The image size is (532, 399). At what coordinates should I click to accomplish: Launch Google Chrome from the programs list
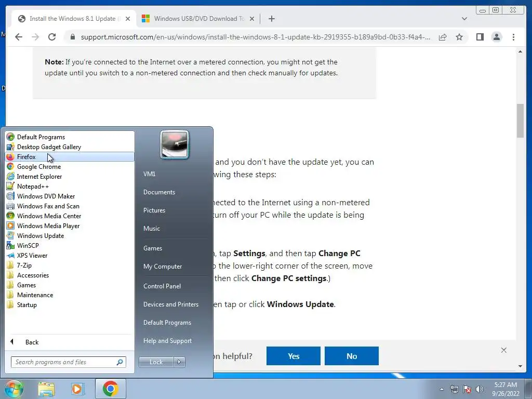tap(70, 167)
